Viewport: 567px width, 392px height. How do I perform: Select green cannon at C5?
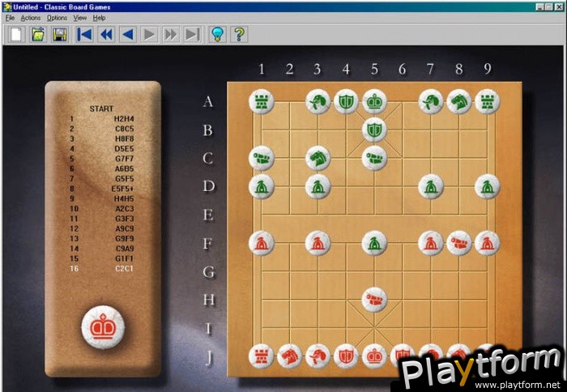[x=374, y=158]
